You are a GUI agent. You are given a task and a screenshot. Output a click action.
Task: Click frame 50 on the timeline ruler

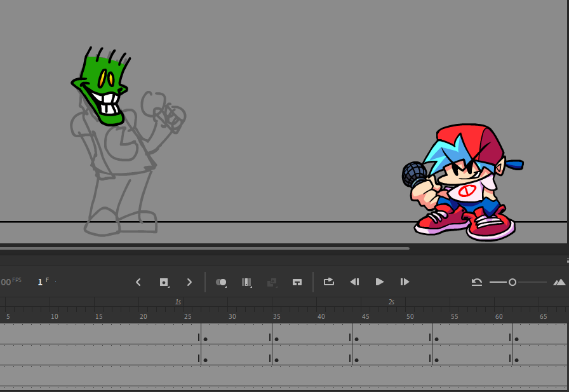click(410, 316)
